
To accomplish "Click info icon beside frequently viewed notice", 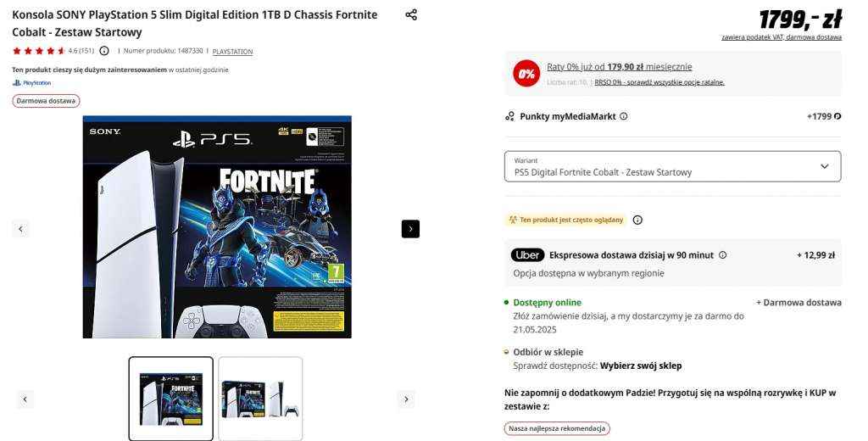I will [637, 220].
